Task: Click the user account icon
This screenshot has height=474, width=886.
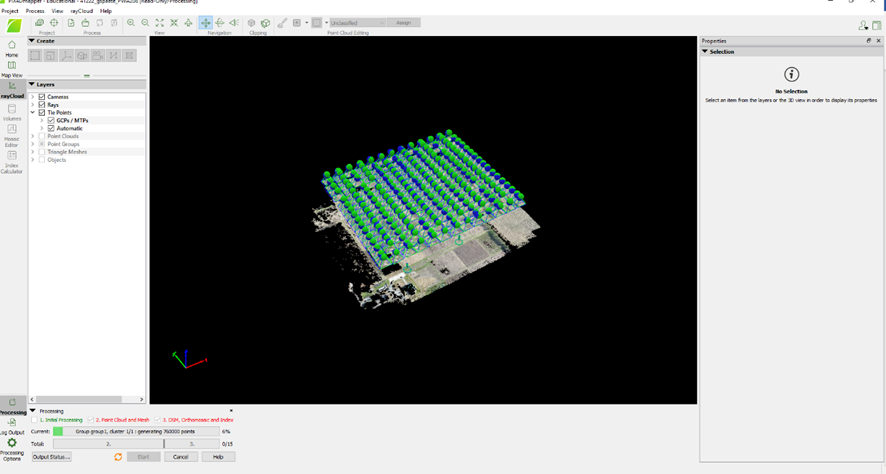Action: 863,25
